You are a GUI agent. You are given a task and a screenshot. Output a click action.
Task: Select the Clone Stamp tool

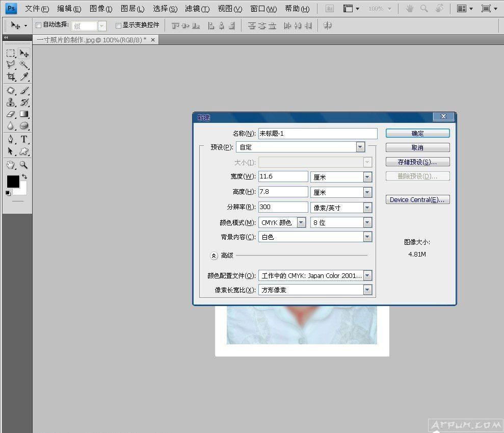[10, 102]
